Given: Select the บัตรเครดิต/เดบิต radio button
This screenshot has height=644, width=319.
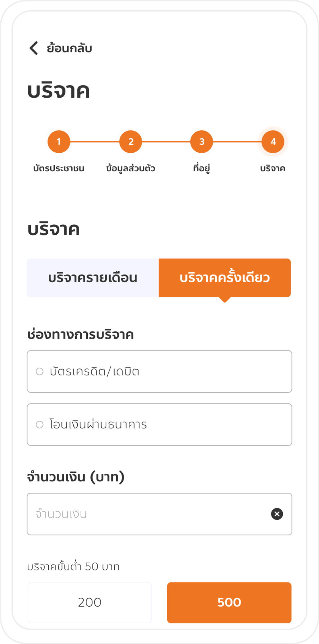Looking at the screenshot, I should (40, 372).
